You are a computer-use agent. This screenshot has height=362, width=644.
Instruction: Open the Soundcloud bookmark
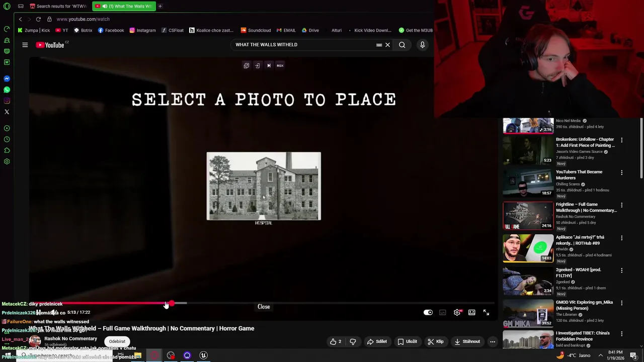[256, 30]
